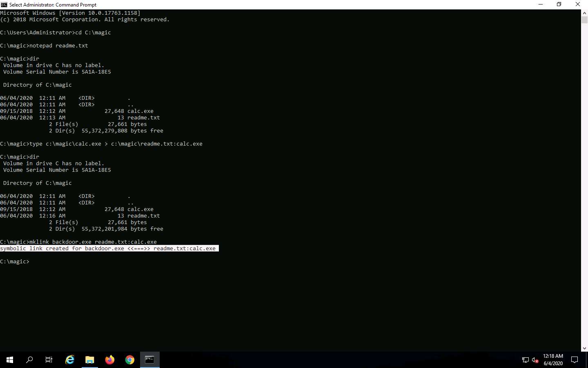Image resolution: width=588 pixels, height=368 pixels.
Task: Click the Microsoft Corporation copyright line
Action: point(85,20)
